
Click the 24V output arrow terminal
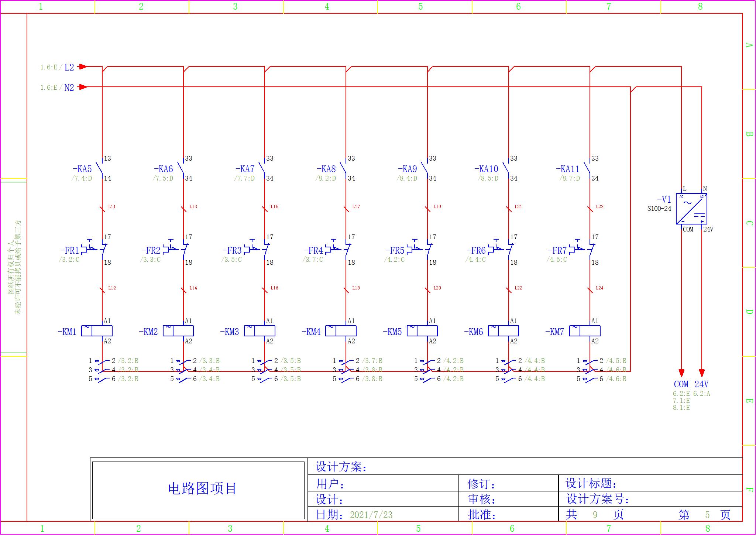[702, 373]
